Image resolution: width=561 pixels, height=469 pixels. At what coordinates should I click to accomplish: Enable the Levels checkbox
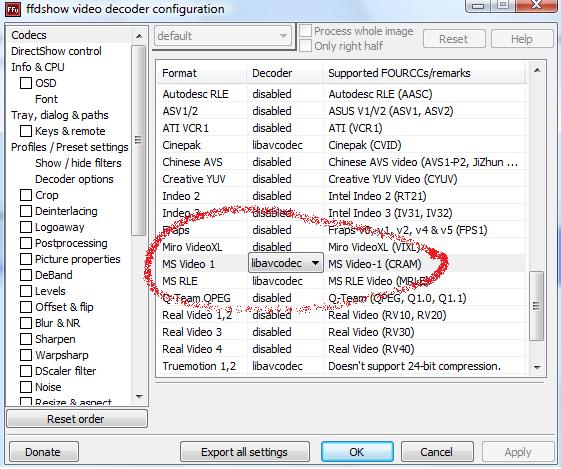pyautogui.click(x=26, y=291)
